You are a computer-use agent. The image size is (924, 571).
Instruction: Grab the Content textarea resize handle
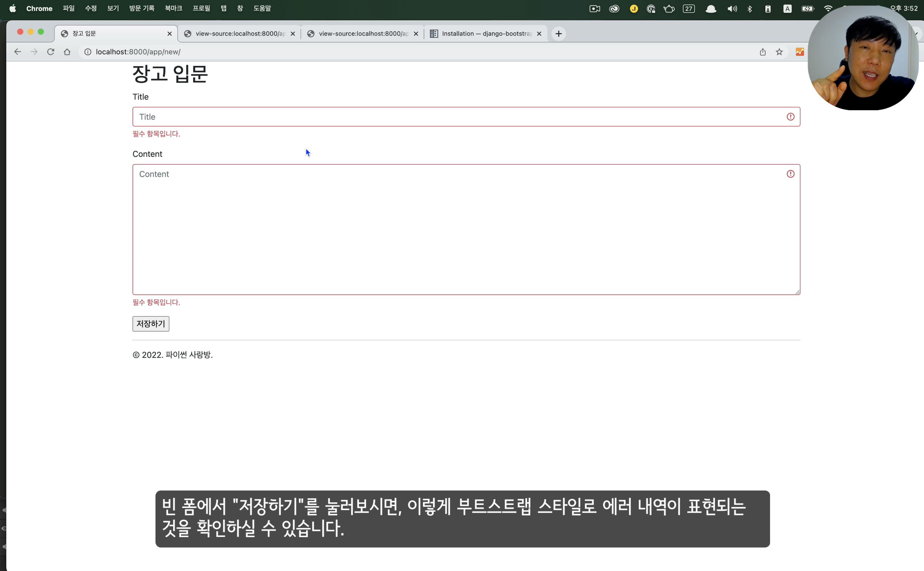pyautogui.click(x=797, y=291)
